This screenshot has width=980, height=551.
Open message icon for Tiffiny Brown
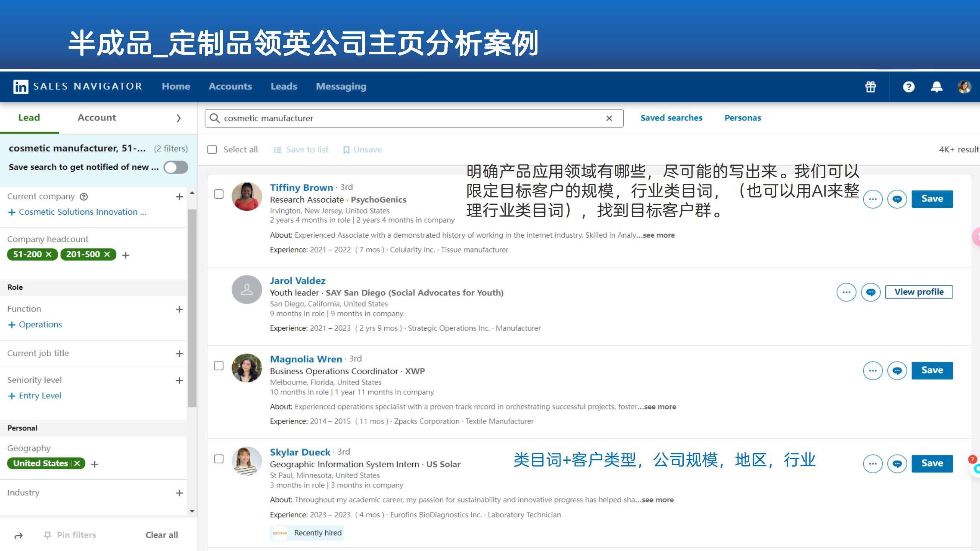pos(897,199)
